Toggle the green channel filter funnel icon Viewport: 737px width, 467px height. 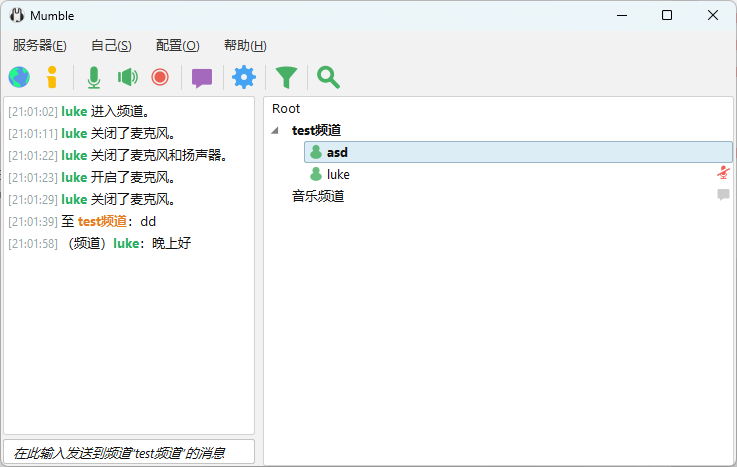[286, 78]
